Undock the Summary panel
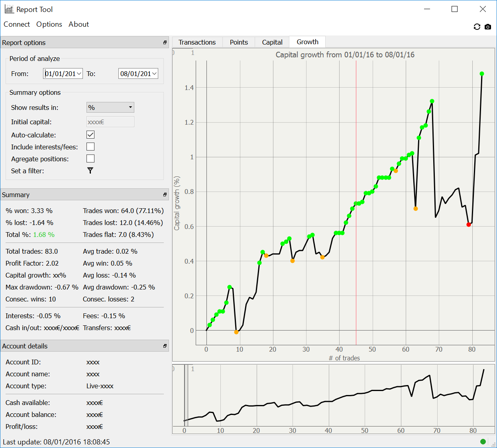The image size is (497, 448). (x=165, y=195)
